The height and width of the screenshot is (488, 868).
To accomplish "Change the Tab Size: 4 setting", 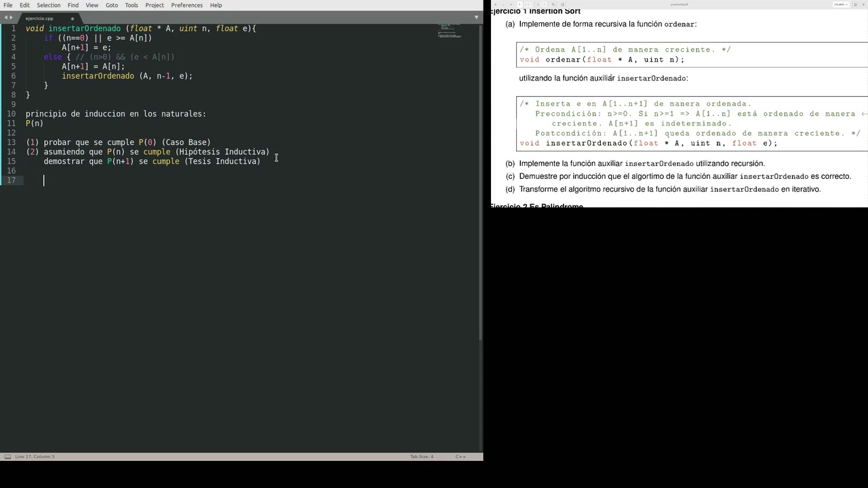I will [422, 457].
